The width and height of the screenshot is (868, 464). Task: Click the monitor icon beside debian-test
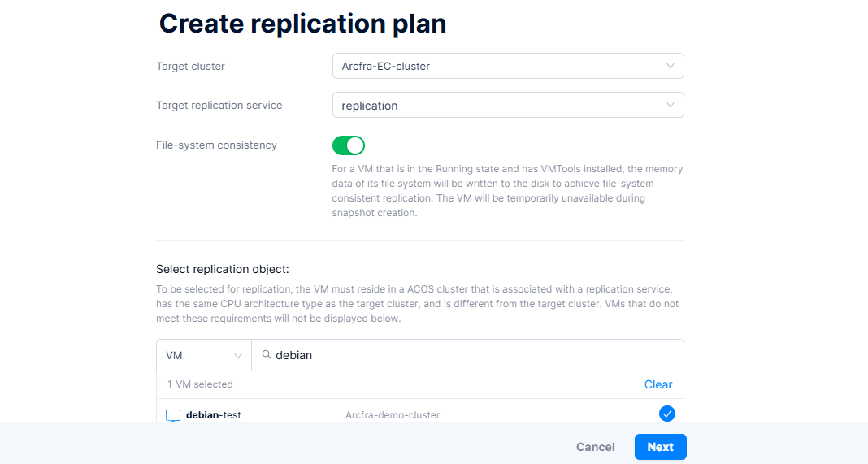pyautogui.click(x=172, y=415)
